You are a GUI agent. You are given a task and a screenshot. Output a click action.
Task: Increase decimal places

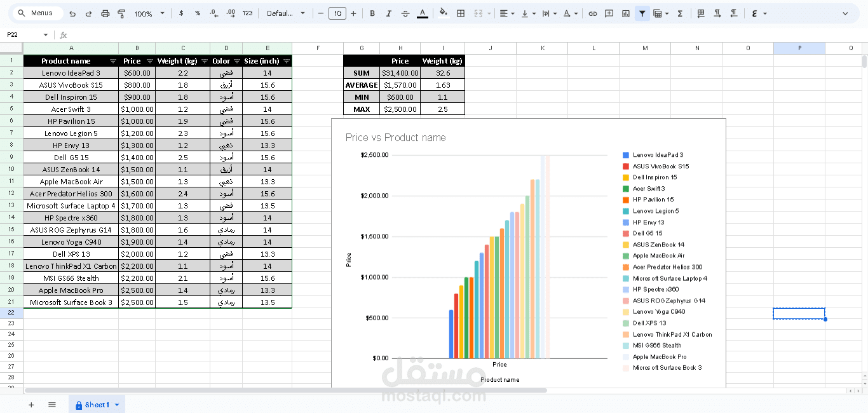(231, 13)
